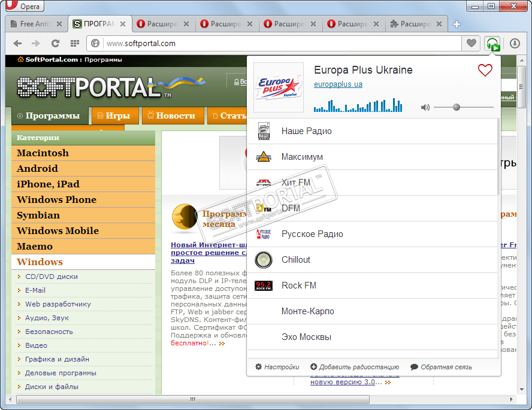Click the browser Back arrow
The height and width of the screenshot is (410, 532).
[x=17, y=43]
